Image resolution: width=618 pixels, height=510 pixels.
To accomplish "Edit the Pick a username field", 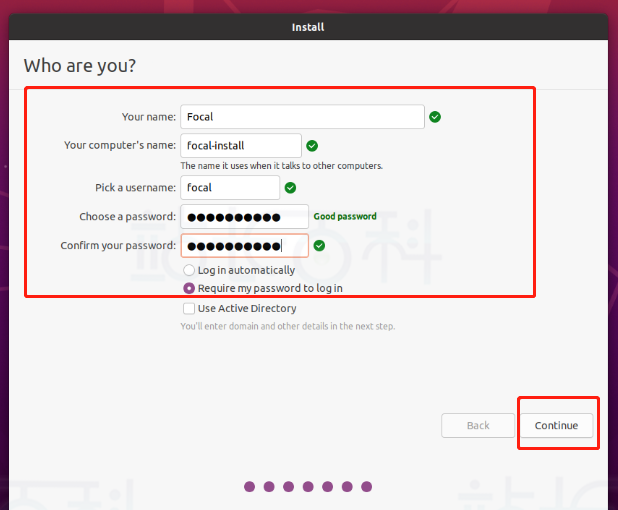I will pos(230,188).
